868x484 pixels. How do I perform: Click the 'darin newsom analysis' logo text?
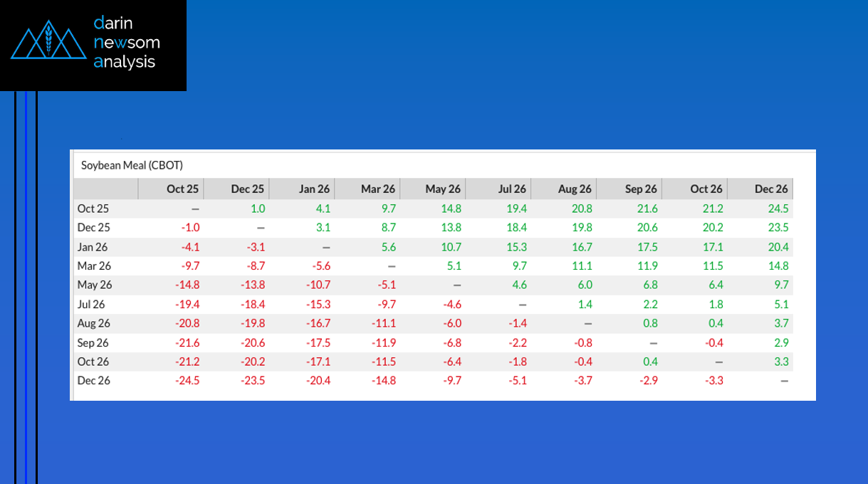click(x=126, y=43)
